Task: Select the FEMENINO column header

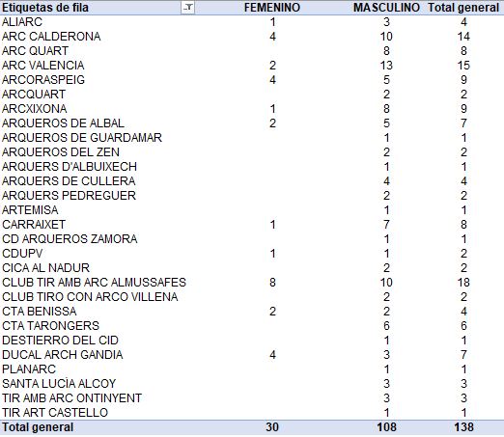Action: [272, 8]
